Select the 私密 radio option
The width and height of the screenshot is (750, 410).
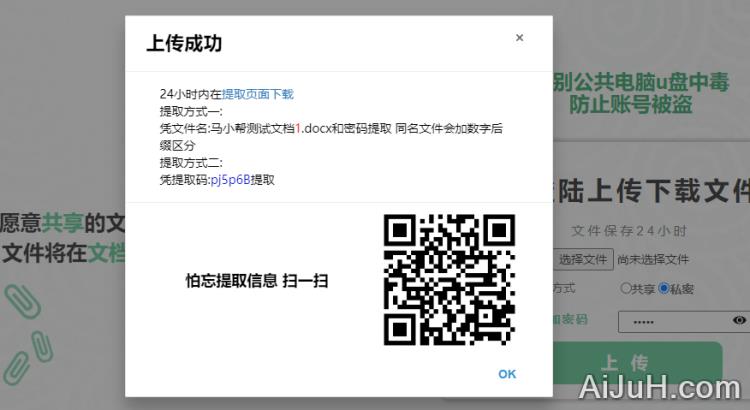tap(663, 289)
